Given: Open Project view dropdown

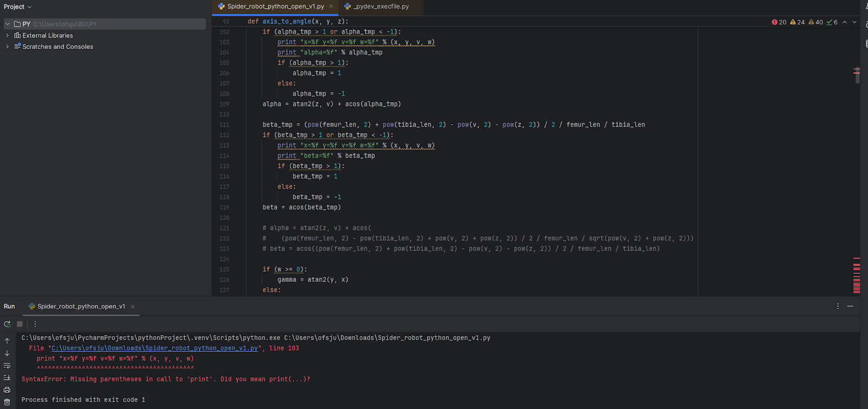Looking at the screenshot, I should click(18, 7).
